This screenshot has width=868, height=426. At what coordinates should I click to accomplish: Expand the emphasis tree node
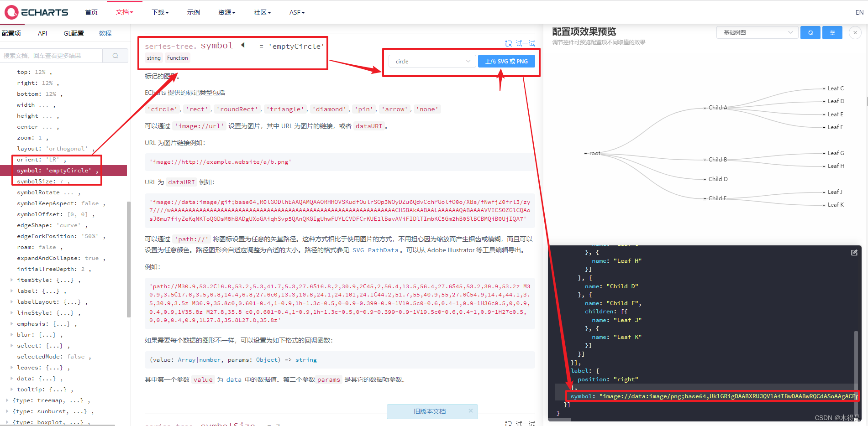(x=11, y=324)
